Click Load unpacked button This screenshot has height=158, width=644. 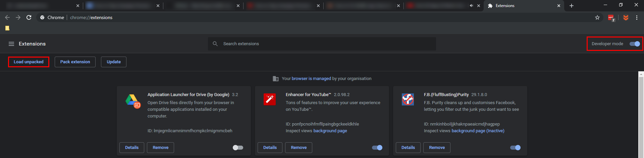tap(29, 62)
